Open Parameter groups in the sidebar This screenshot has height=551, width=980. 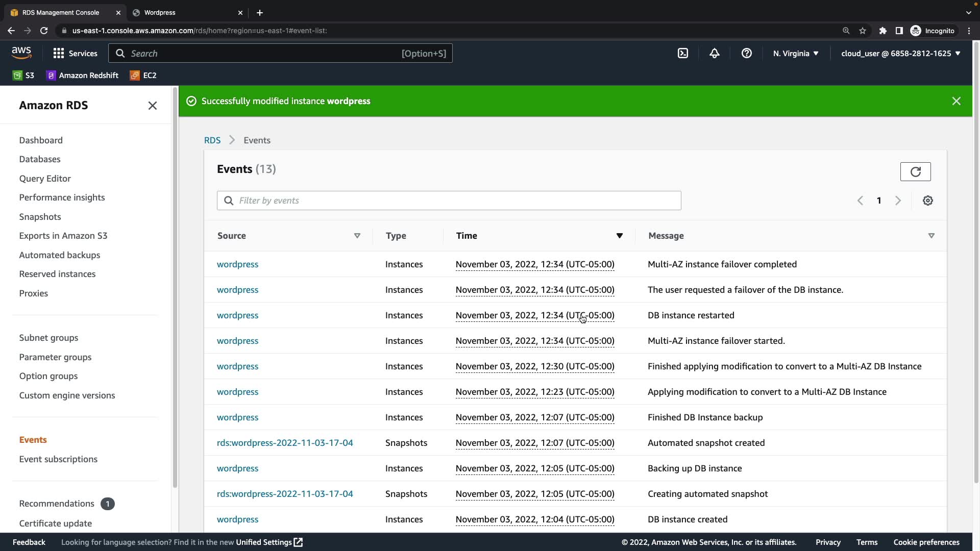(55, 357)
